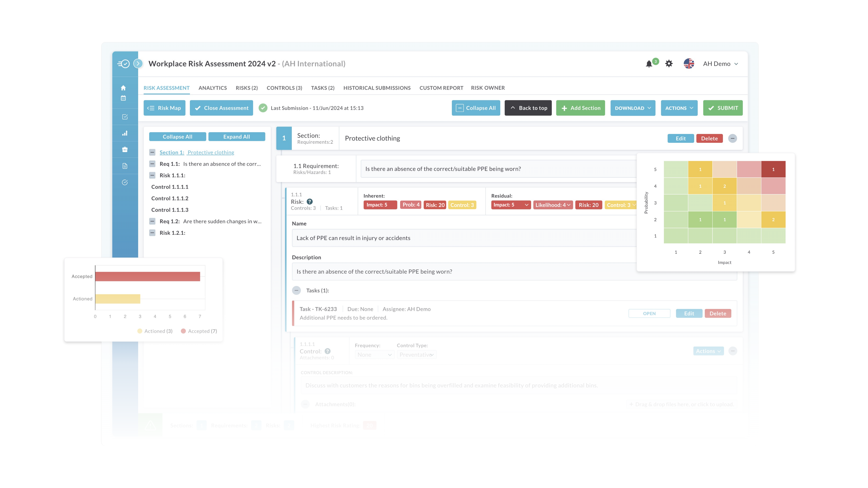Image resolution: width=868 pixels, height=488 pixels.
Task: Click the app logo icon in sidebar header
Action: 123,64
